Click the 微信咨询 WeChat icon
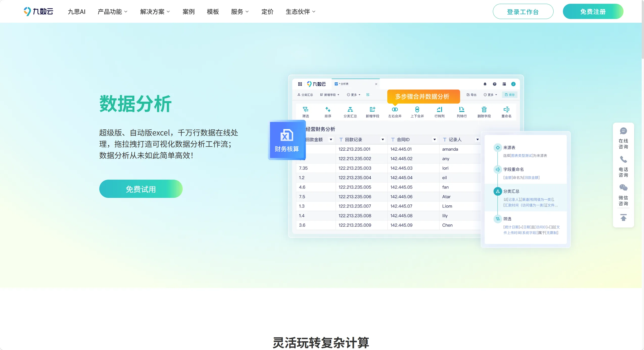Image resolution: width=644 pixels, height=350 pixels. [623, 188]
